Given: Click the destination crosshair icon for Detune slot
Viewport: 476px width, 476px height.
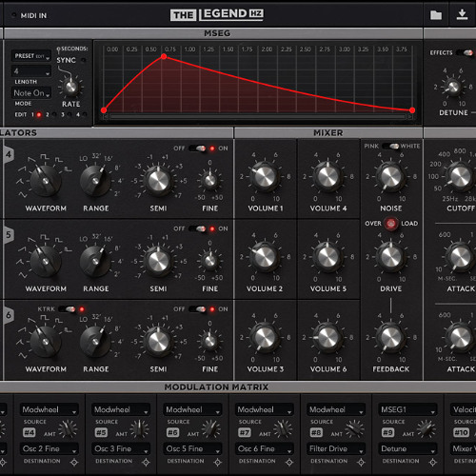Looking at the screenshot, I should 433,463.
